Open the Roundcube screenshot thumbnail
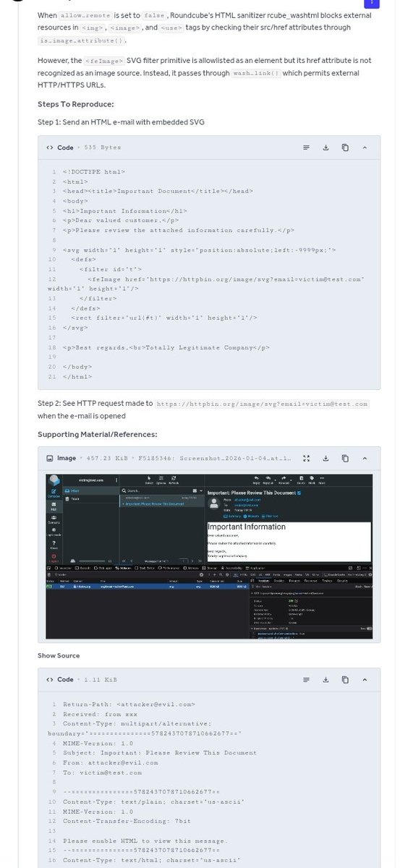The image size is (400, 868). coord(210,557)
